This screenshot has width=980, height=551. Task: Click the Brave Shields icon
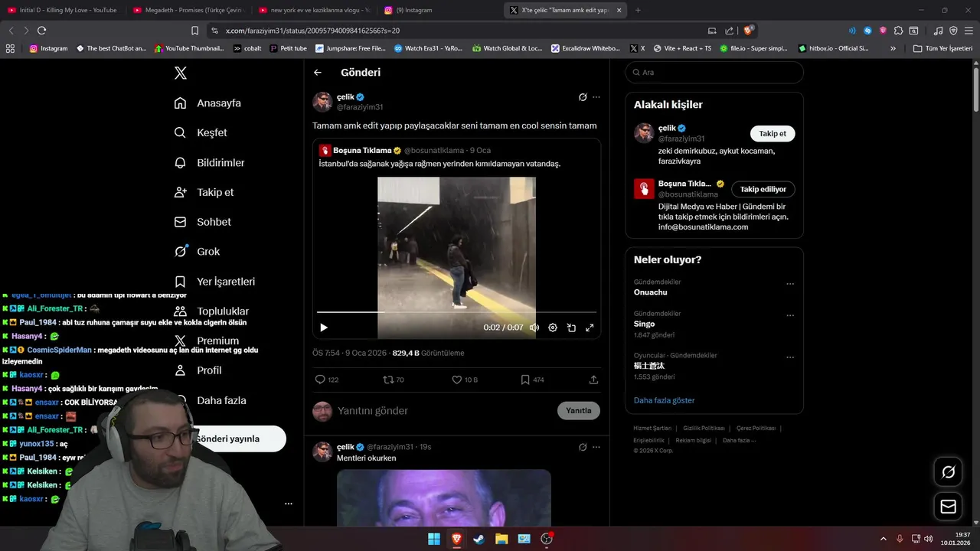(749, 31)
